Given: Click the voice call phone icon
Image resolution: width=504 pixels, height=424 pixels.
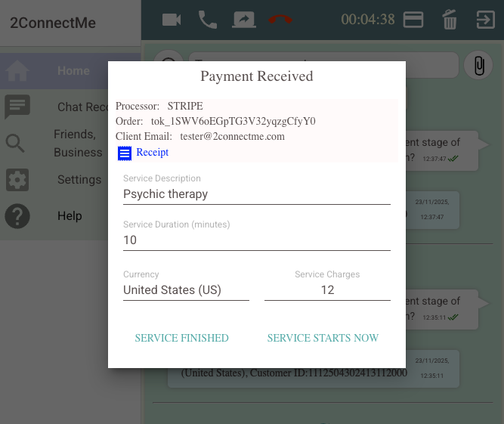Looking at the screenshot, I should [x=208, y=20].
